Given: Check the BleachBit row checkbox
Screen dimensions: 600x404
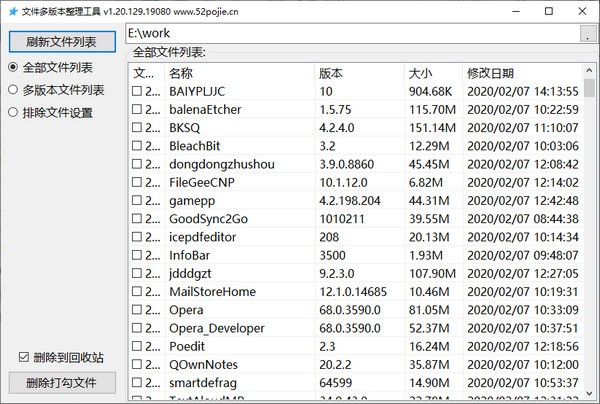Looking at the screenshot, I should pyautogui.click(x=137, y=146).
